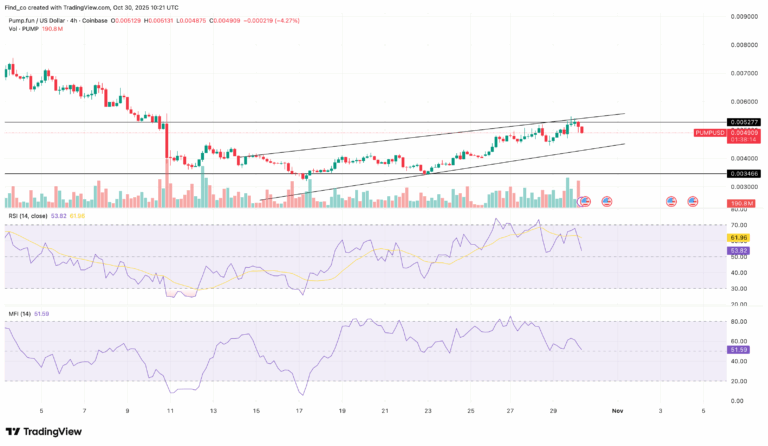Click the 29 date label on time axis

tap(553, 411)
